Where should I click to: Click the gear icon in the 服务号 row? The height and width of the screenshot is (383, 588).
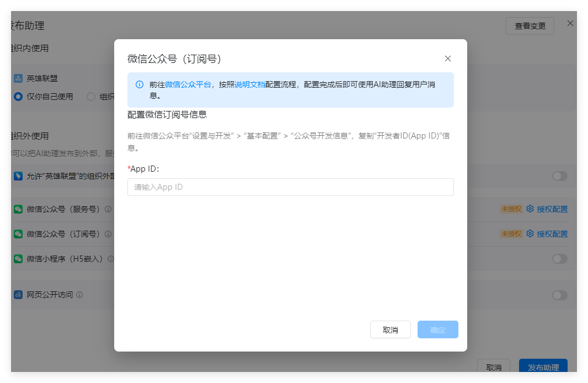point(530,209)
